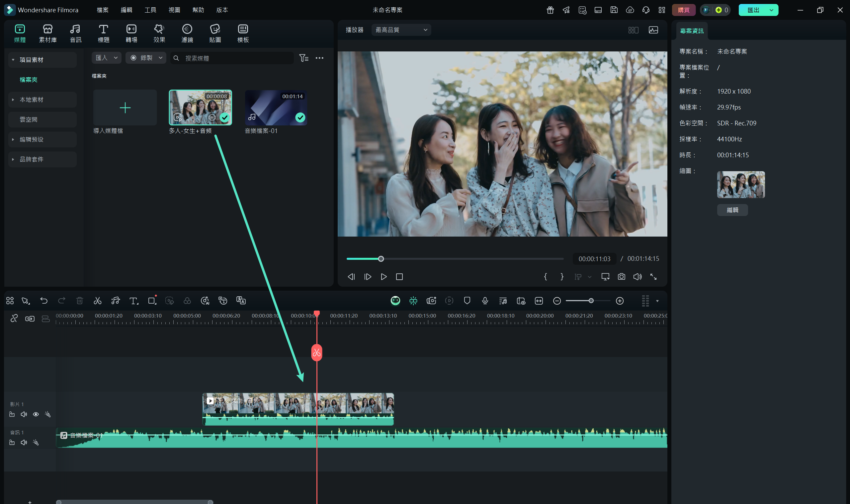Screen dimensions: 850x504
Task: Click the mark in left brace icon
Action: [546, 276]
